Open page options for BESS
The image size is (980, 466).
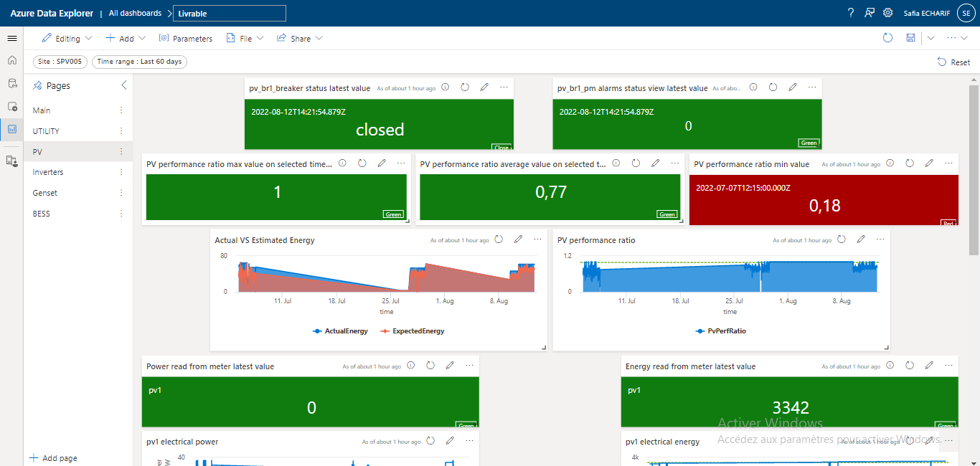pos(121,214)
